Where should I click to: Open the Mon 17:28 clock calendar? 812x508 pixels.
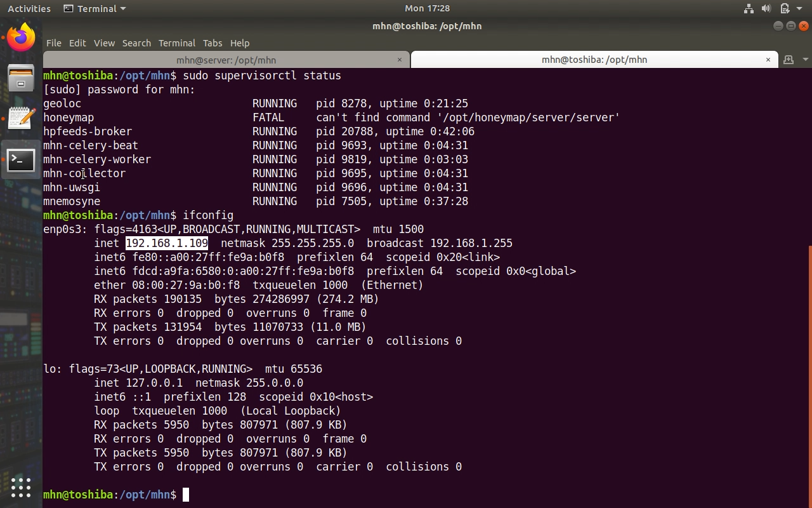point(427,8)
